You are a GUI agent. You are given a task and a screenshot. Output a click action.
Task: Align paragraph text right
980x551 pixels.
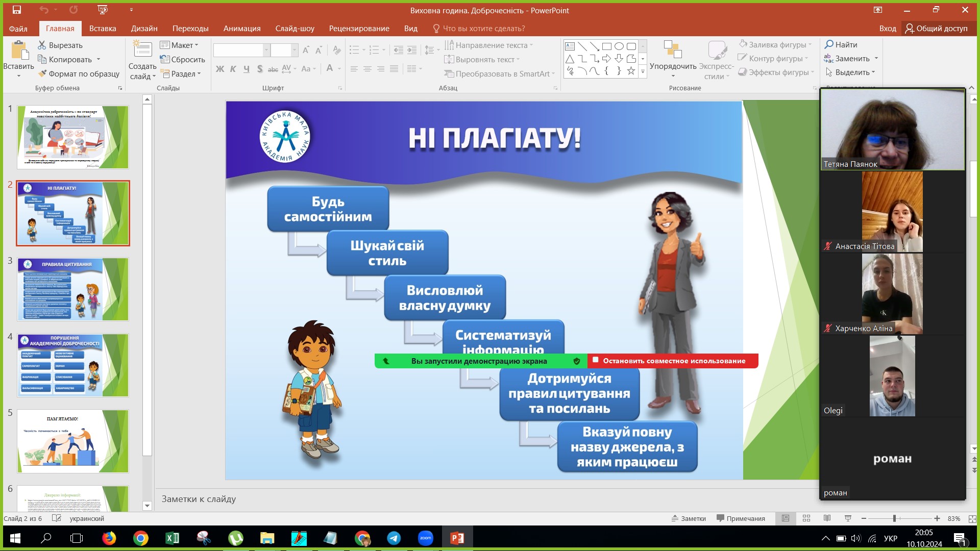pos(380,69)
